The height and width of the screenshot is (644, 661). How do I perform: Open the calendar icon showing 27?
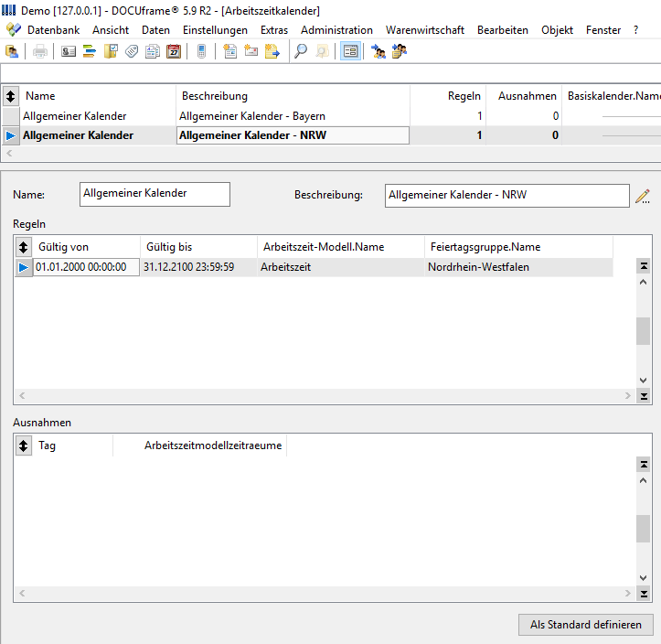click(x=174, y=51)
